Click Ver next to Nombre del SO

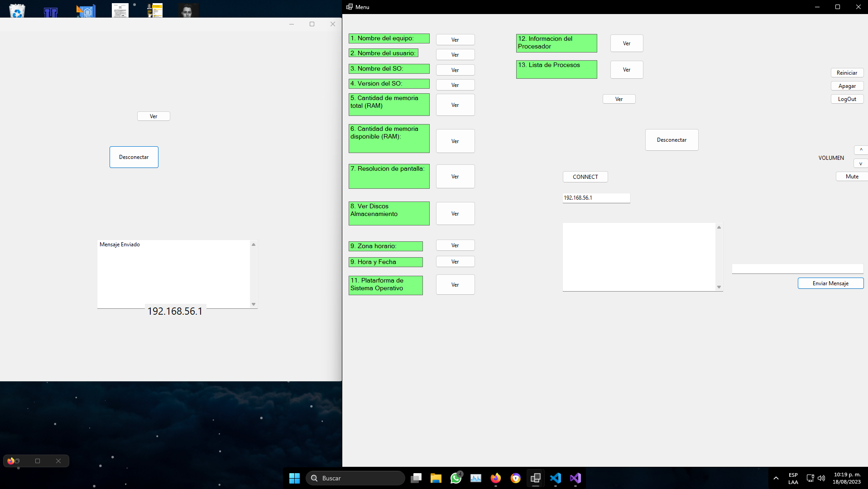click(x=455, y=70)
